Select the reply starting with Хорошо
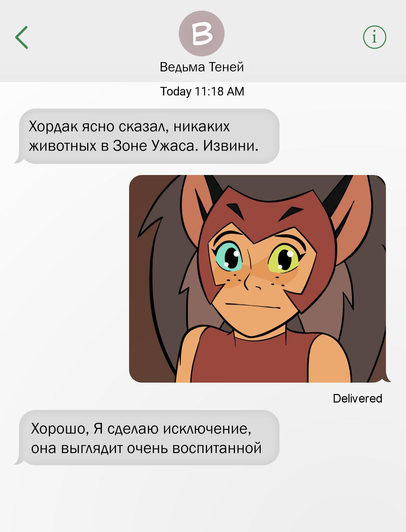The image size is (406, 532). tap(147, 438)
